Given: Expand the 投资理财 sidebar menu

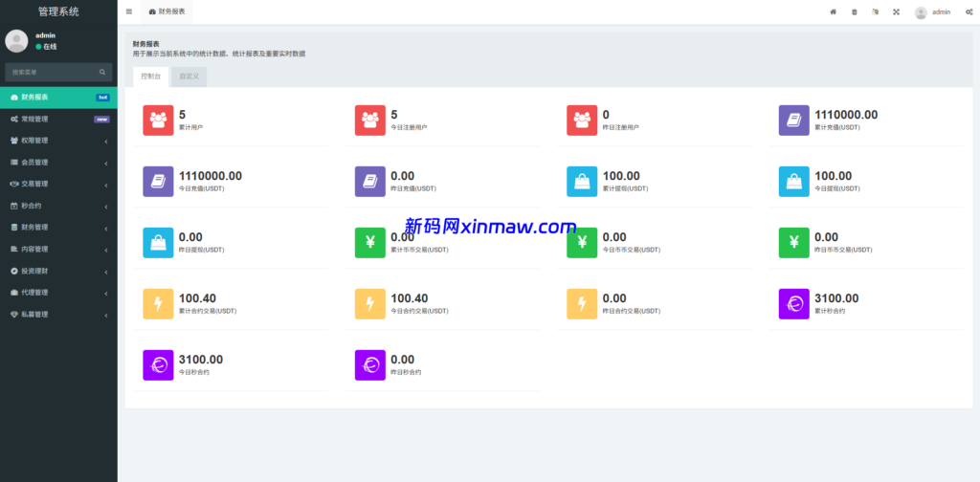Looking at the screenshot, I should click(58, 271).
